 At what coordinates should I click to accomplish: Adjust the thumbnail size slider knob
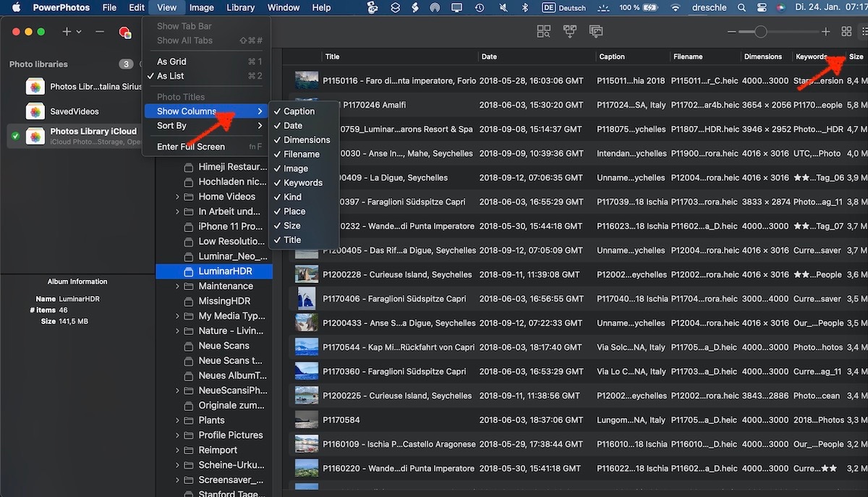[x=760, y=32]
